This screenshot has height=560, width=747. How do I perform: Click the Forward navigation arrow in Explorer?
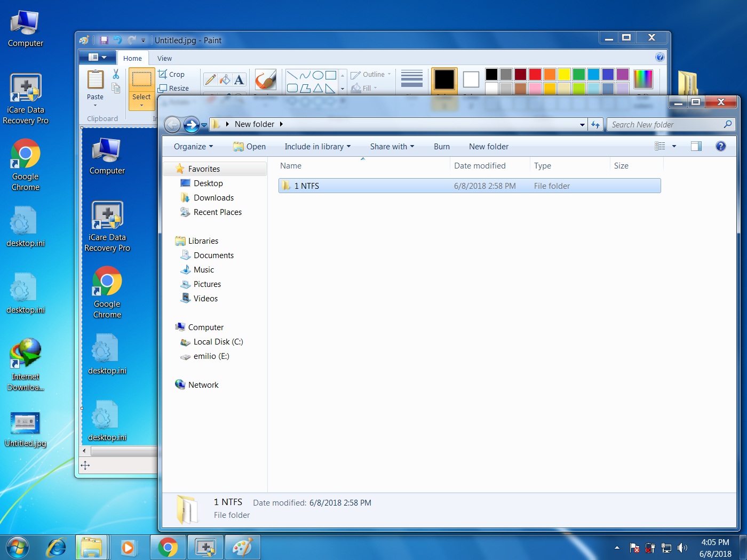pyautogui.click(x=191, y=125)
